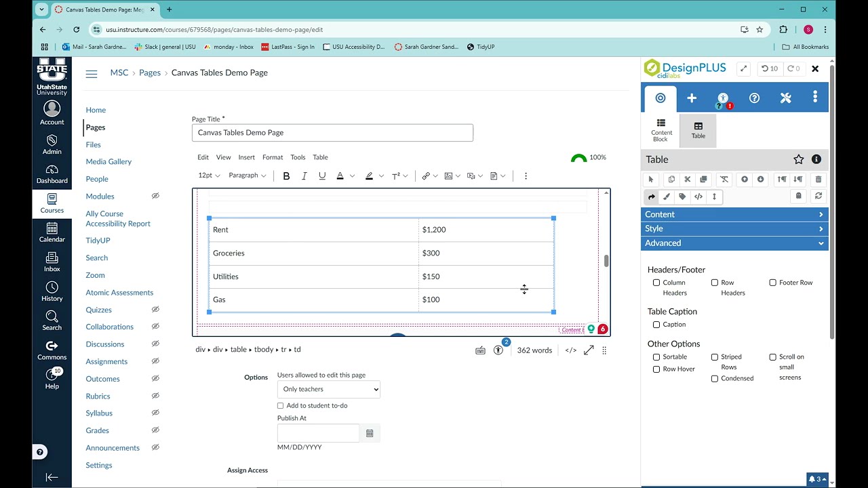The height and width of the screenshot is (488, 868).
Task: Click the MSC breadcrumb link
Action: [119, 73]
